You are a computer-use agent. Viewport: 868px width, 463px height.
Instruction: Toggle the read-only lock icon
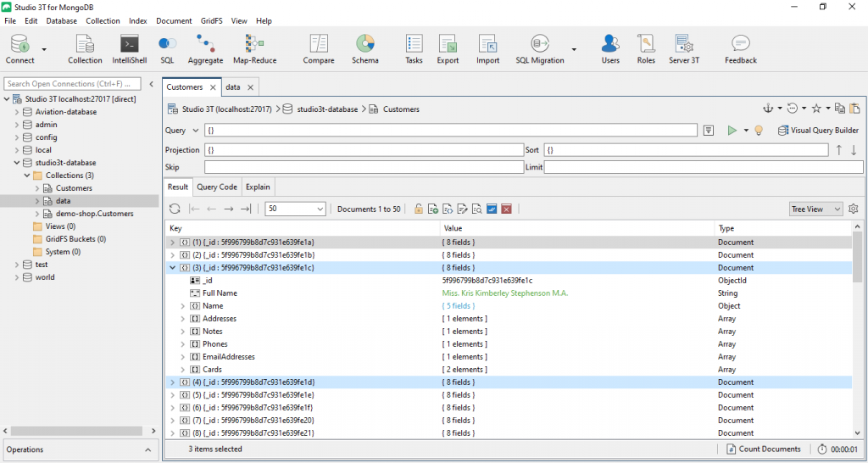[419, 209]
